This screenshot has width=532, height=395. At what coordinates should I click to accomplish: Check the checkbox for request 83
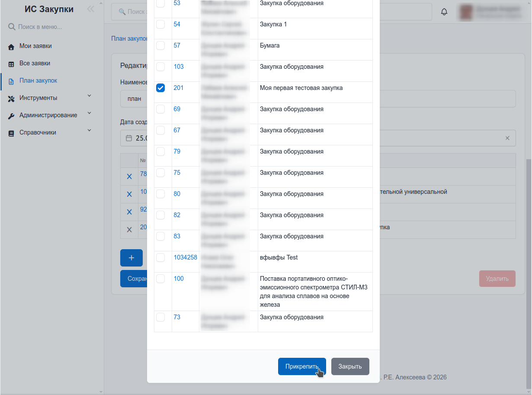coord(160,236)
